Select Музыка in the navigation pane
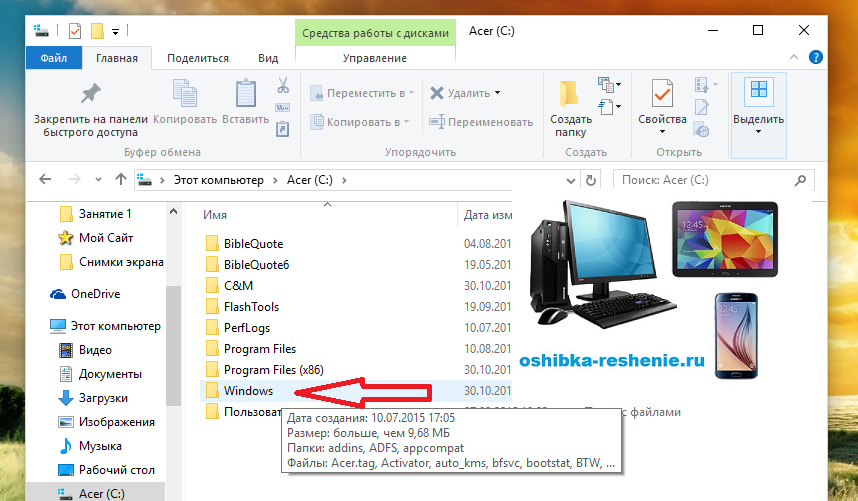The height and width of the screenshot is (501, 858). [100, 446]
